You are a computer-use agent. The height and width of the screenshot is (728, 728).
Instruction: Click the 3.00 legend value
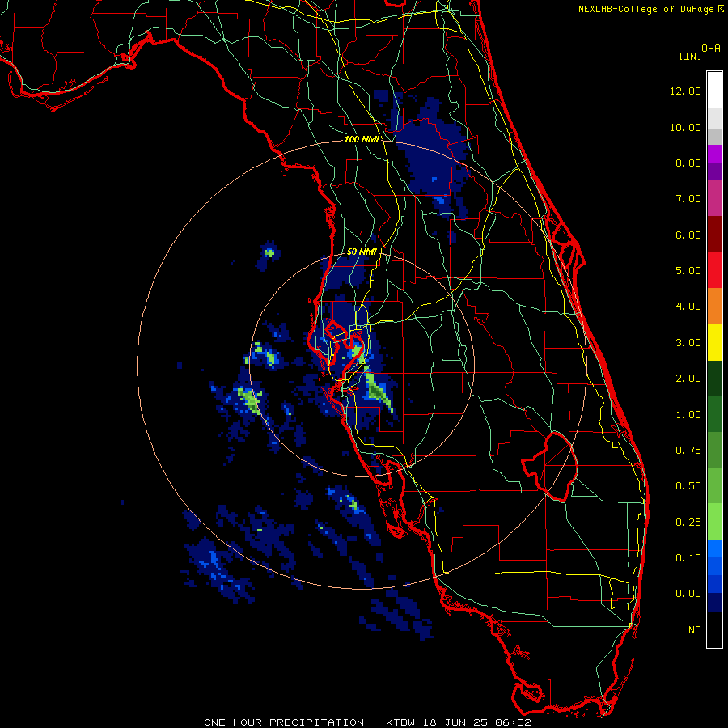click(688, 343)
